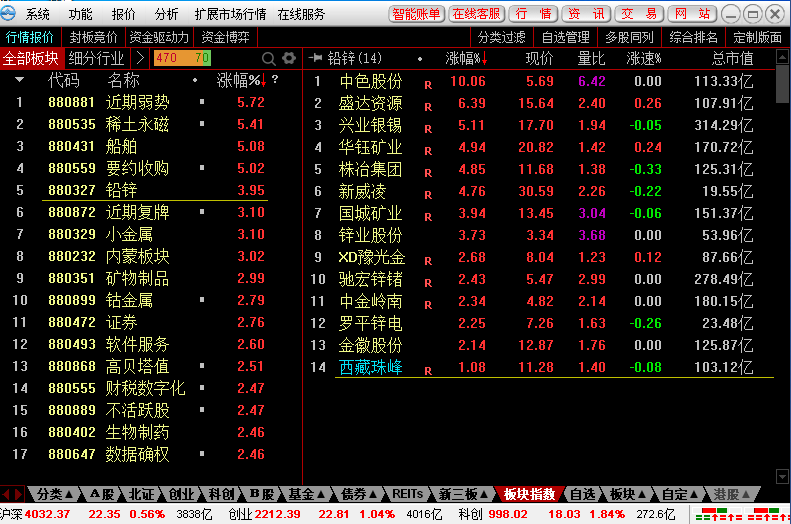Open the 板块▲ bottom tab menu

pyautogui.click(x=628, y=494)
